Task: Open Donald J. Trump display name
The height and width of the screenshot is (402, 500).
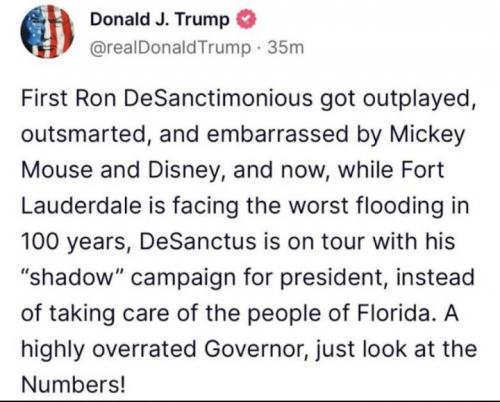Action: tap(160, 19)
